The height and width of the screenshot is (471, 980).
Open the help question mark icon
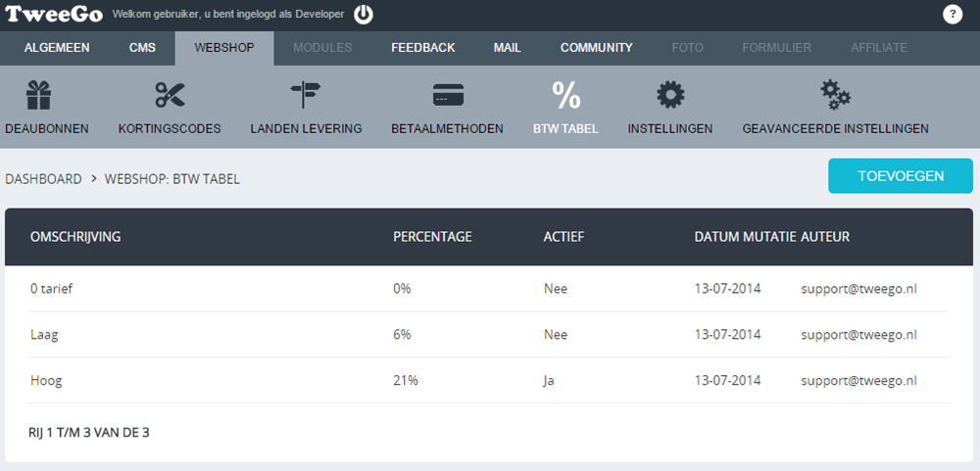click(x=953, y=15)
